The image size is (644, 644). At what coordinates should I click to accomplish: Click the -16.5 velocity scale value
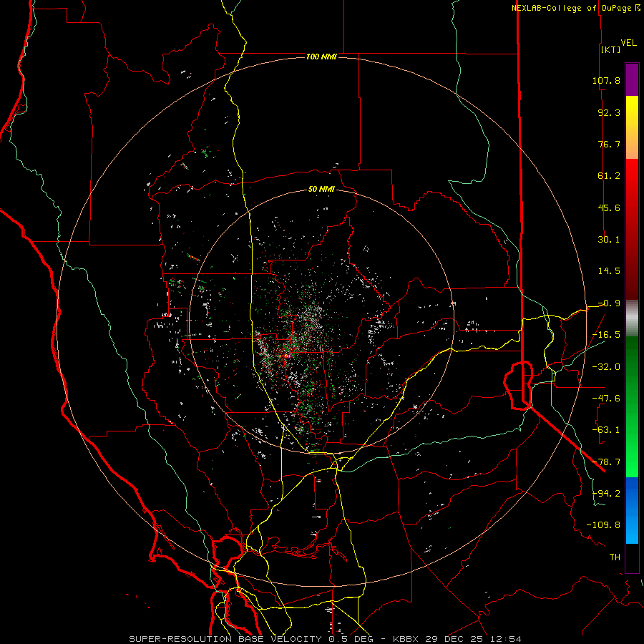tap(606, 335)
